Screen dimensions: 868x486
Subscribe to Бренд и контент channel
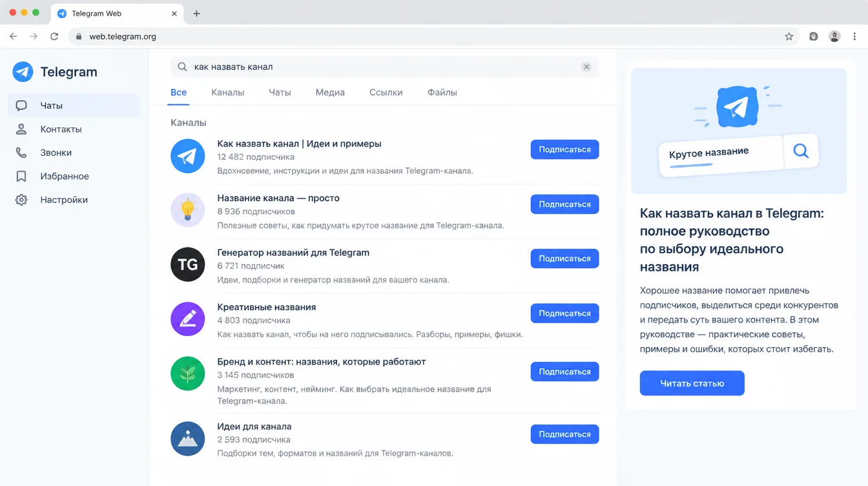pyautogui.click(x=565, y=372)
